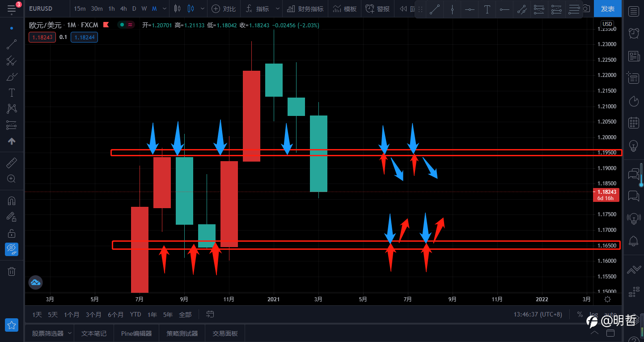Create an alert with 警报 button
644x342 pixels.
click(377, 9)
